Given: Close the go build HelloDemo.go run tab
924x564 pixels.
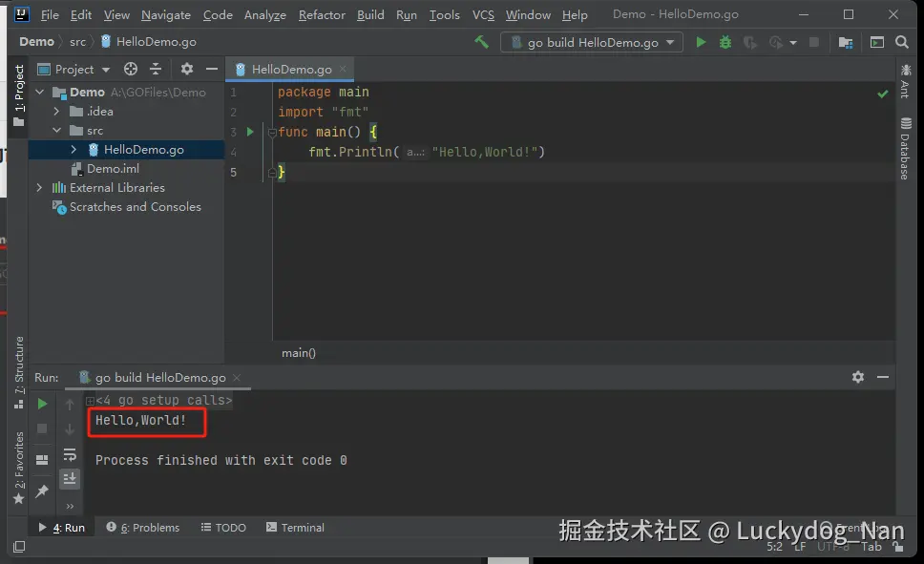Looking at the screenshot, I should pos(237,377).
